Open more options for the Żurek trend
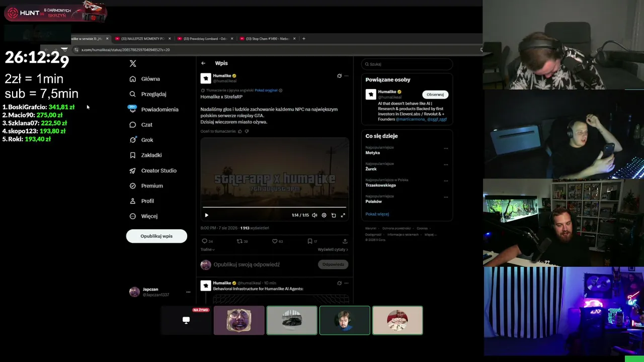 pos(446,165)
